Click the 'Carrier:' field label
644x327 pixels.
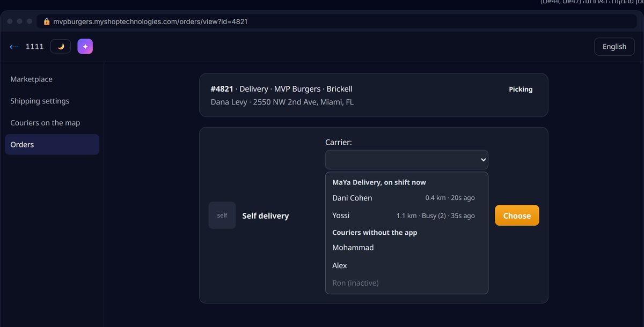pos(338,142)
